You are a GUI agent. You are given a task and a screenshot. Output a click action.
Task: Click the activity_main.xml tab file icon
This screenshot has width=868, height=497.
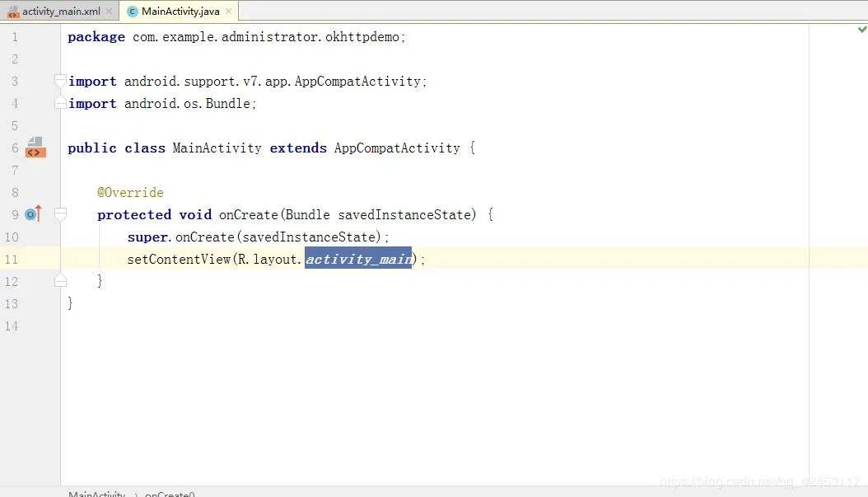(x=12, y=12)
